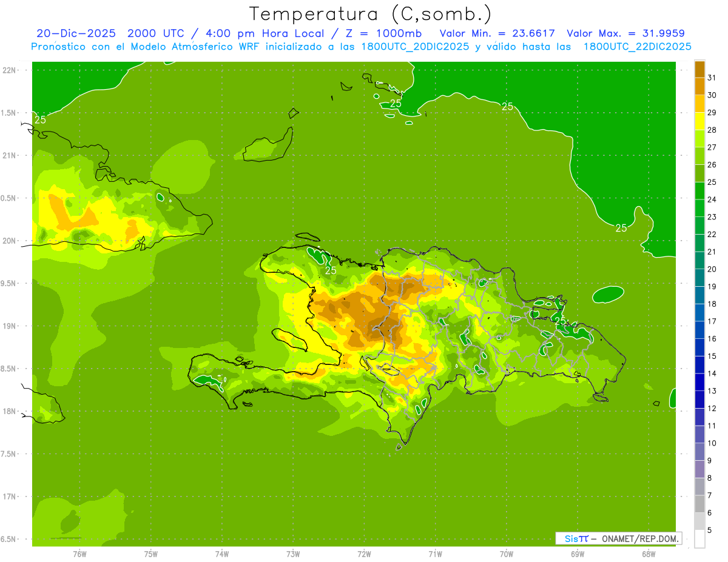The width and height of the screenshot is (728, 562).
Task: Click the 0.5N latitude axis label
Action: (x=10, y=198)
